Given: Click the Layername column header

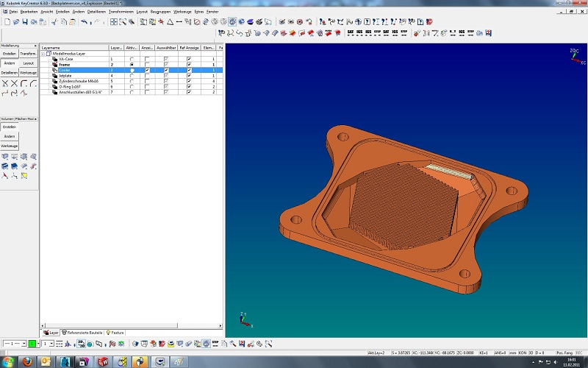Looking at the screenshot, I should (x=75, y=48).
